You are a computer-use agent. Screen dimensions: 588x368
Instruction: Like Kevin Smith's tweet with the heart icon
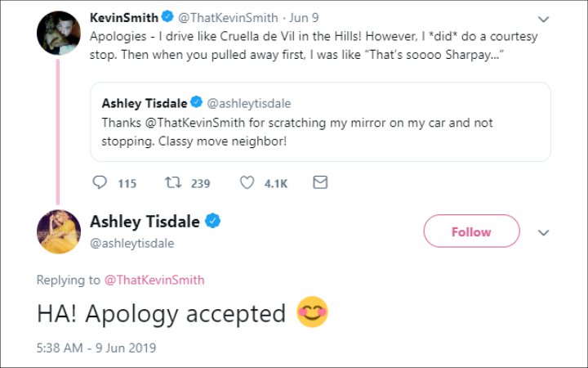(247, 182)
